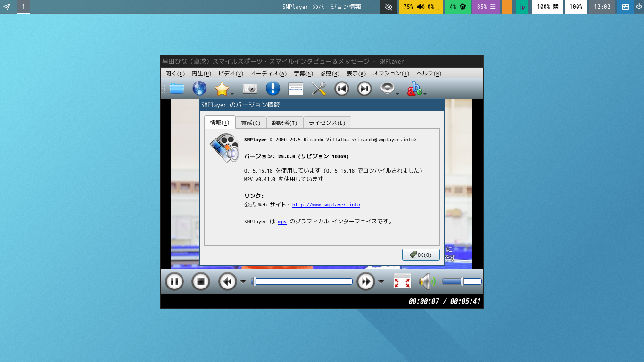Switch the jp keyboard layout indicator

[522, 7]
